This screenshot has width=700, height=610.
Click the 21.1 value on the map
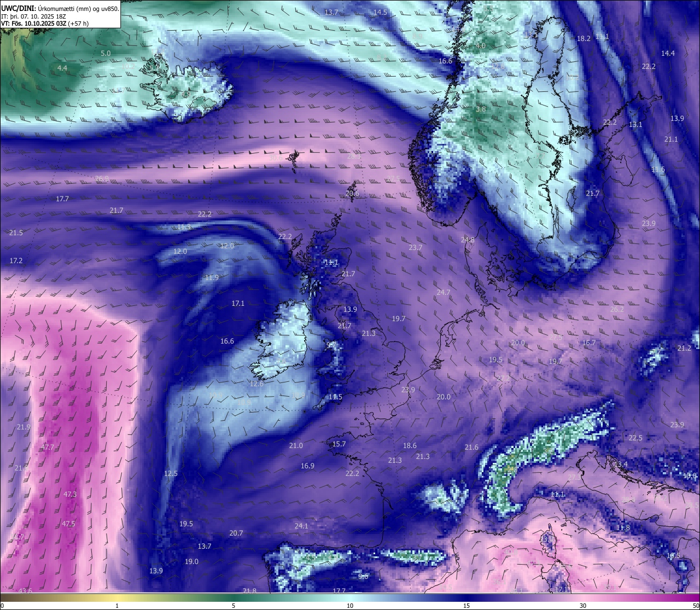pos(671,139)
